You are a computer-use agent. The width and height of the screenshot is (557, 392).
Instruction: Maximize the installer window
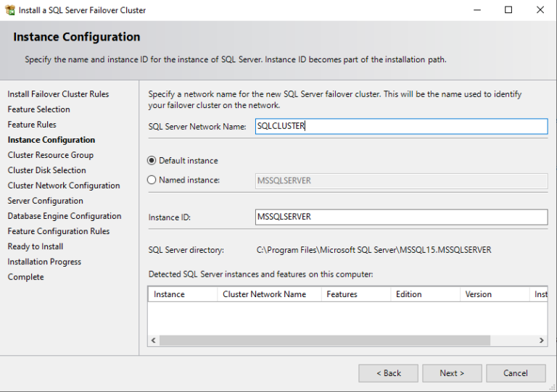click(x=508, y=10)
